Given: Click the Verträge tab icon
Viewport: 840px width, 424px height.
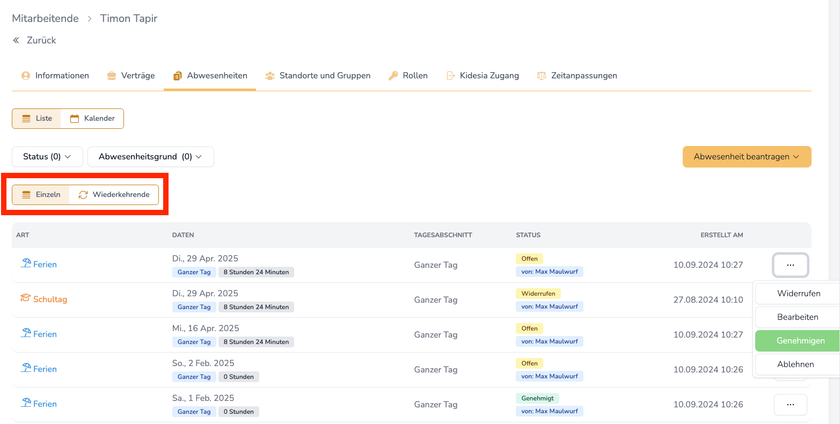Looking at the screenshot, I should coord(111,76).
